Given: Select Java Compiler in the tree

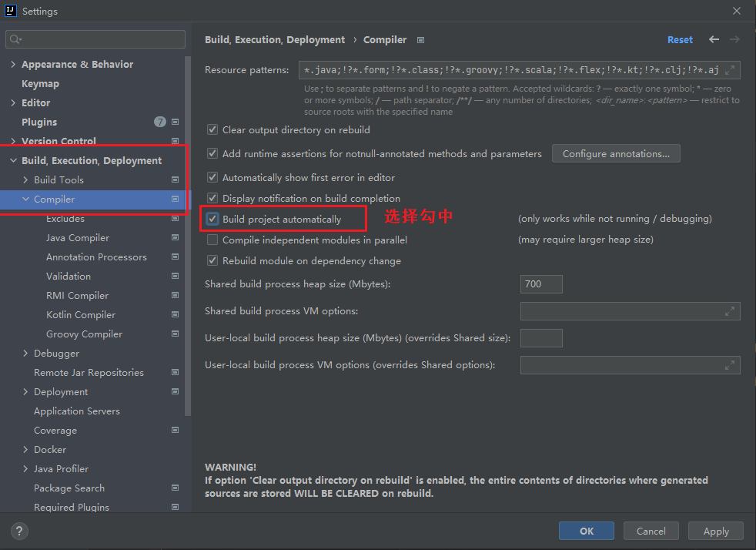Looking at the screenshot, I should [78, 238].
